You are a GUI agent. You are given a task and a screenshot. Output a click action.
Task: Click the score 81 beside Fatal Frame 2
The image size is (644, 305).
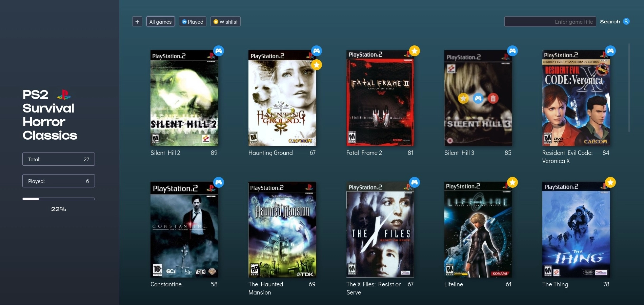tap(410, 153)
